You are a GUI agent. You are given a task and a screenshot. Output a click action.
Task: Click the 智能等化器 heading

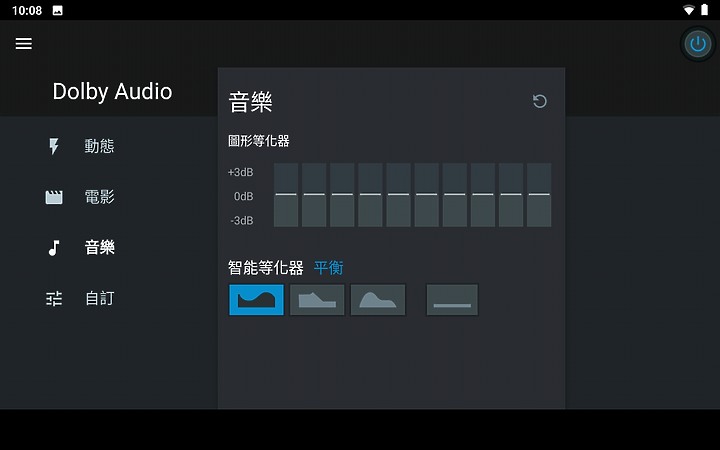[x=266, y=268]
